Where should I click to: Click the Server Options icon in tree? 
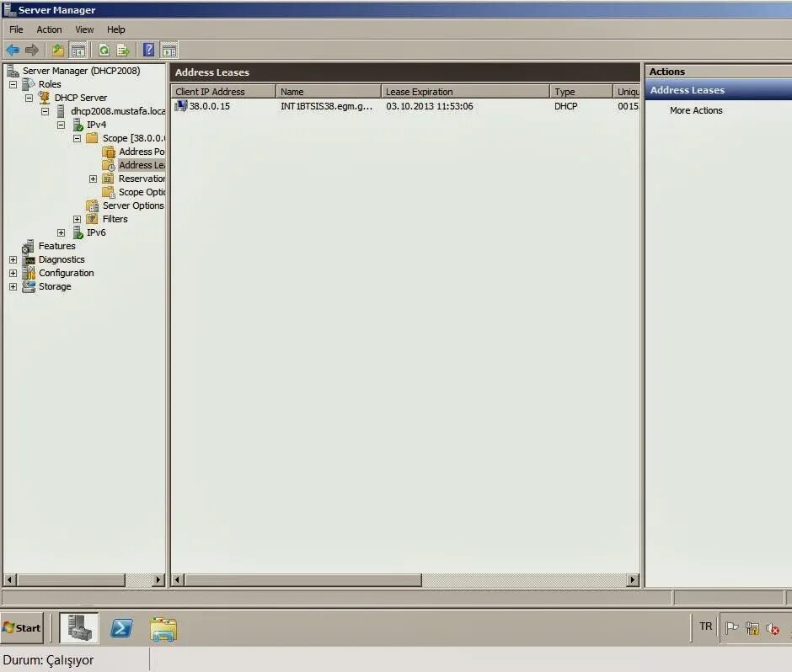point(93,205)
